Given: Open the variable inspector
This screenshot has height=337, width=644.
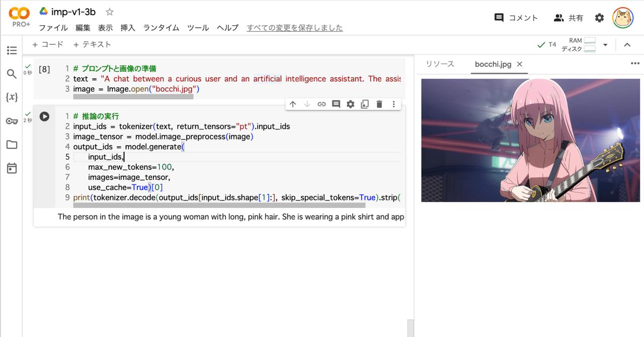Looking at the screenshot, I should [x=12, y=97].
